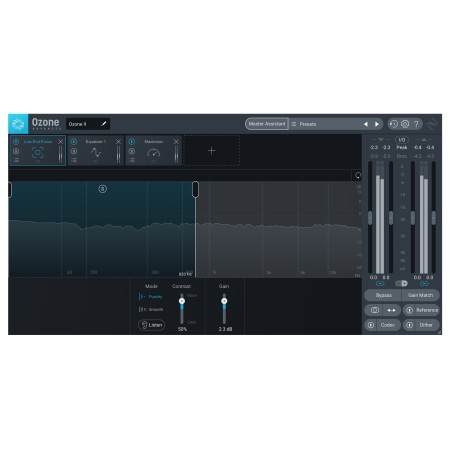Select the Maximizer gauge icon
450x450 pixels.
tap(154, 153)
